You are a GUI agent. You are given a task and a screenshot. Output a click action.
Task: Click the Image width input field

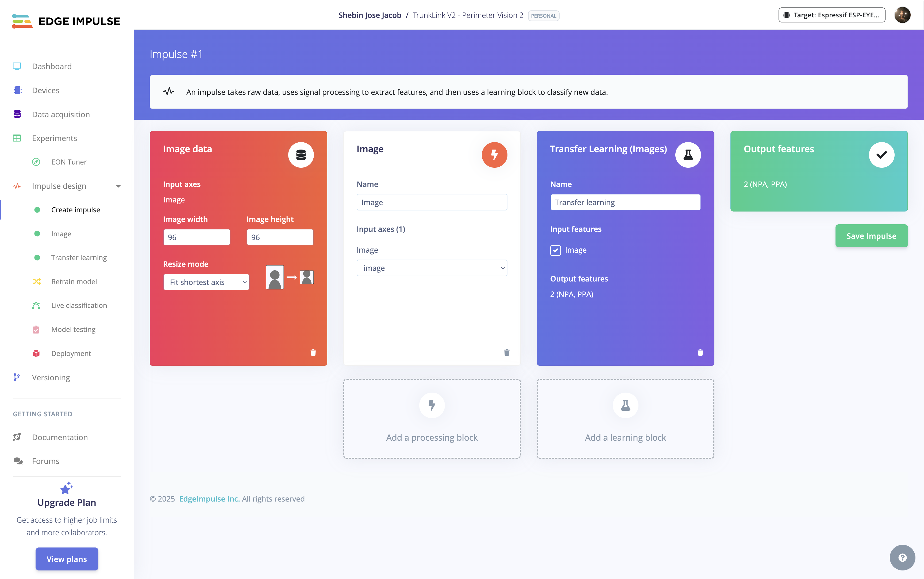coord(197,237)
